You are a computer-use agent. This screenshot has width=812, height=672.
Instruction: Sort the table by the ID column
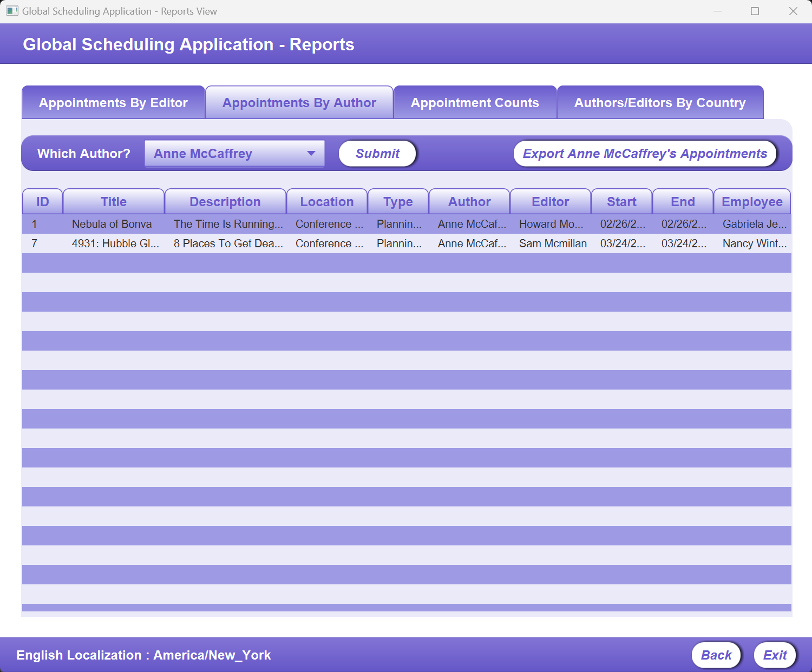coord(42,201)
